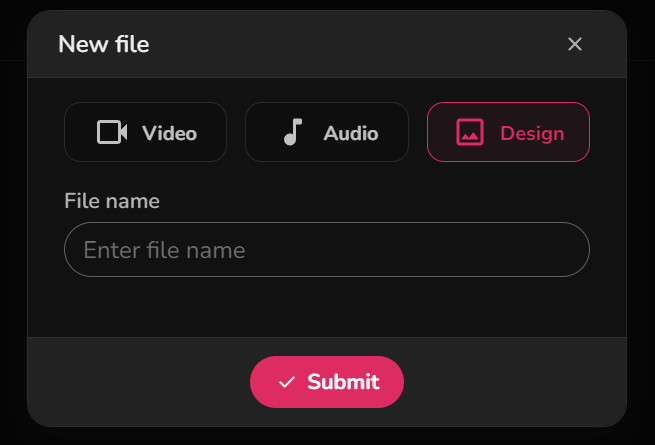This screenshot has height=445, width=655.
Task: Click the pink image icon
Action: click(x=470, y=132)
